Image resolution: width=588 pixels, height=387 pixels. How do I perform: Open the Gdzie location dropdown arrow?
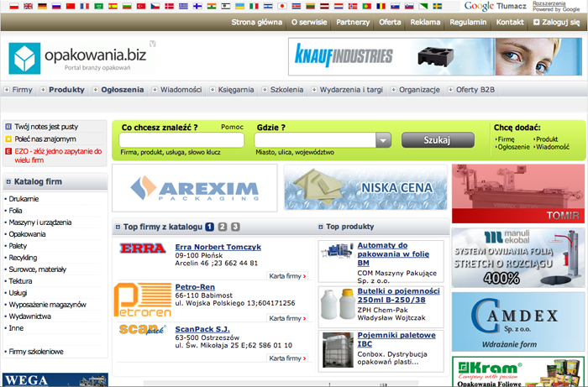tap(383, 140)
